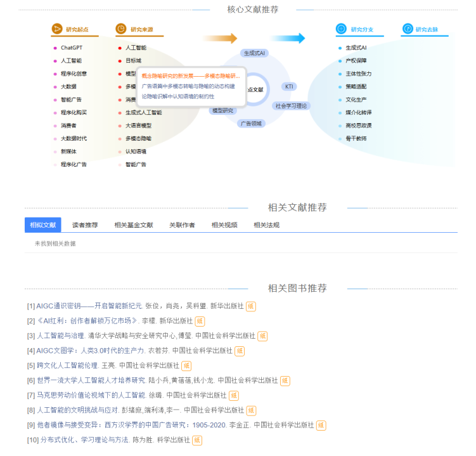Open the 相关基金文献 tab
This screenshot has height=456, width=476.
tap(133, 225)
